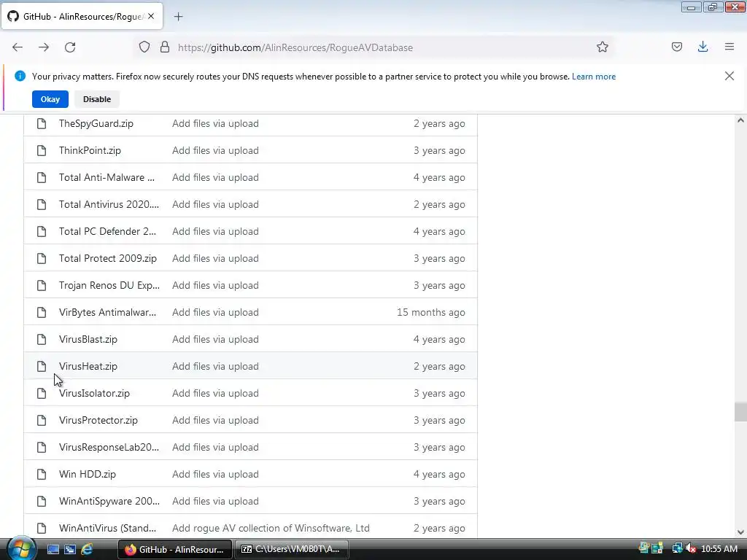Click '4 years ago' for Win HDD.zip

pyautogui.click(x=439, y=474)
